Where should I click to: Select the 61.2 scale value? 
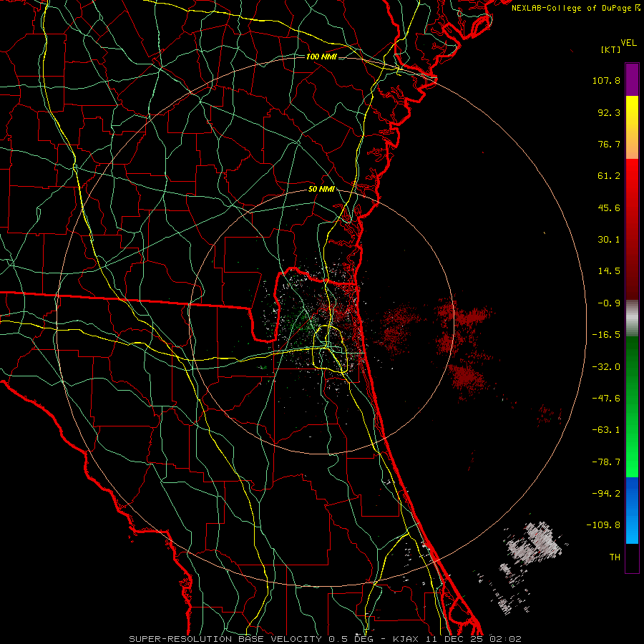click(609, 176)
